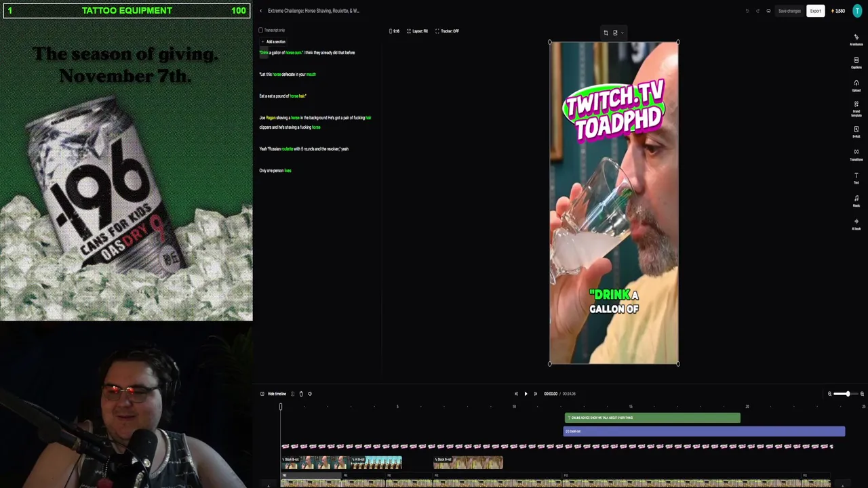Image resolution: width=868 pixels, height=488 pixels.
Task: Open the AI hook panel
Action: [x=856, y=224]
